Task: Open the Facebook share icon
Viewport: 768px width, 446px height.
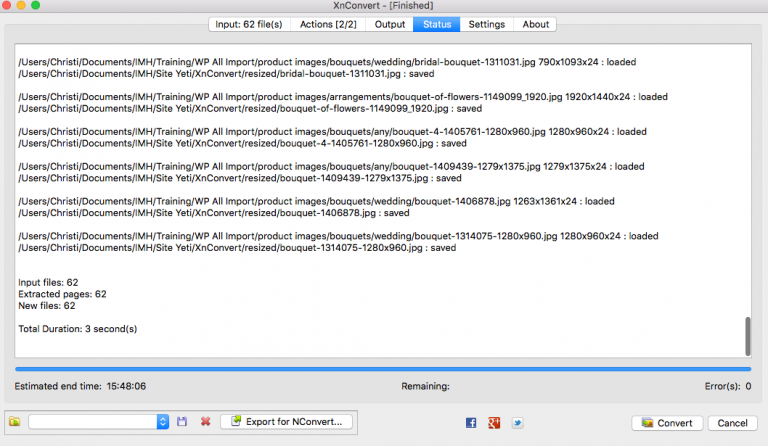Action: (x=471, y=423)
